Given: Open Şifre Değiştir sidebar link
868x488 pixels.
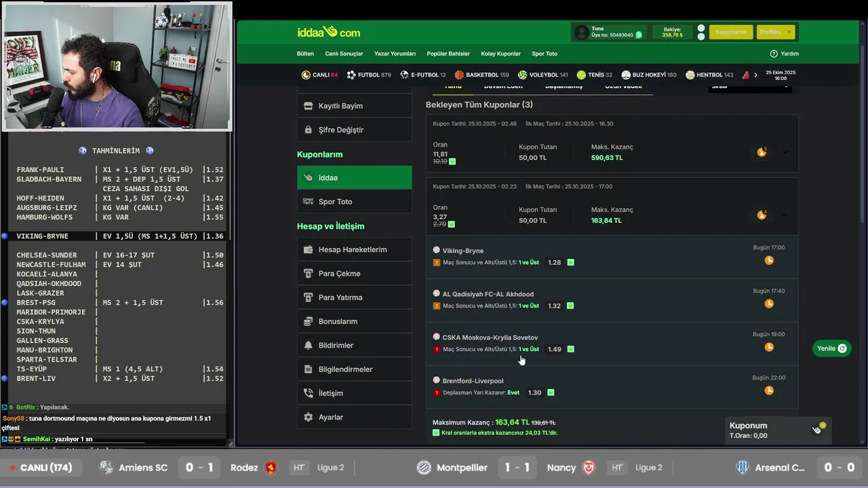Looking at the screenshot, I should coord(354,129).
